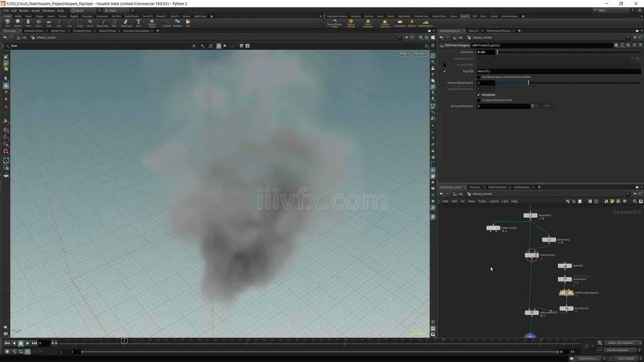Viewport: 644px width, 362px height.
Task: Open the Main dropdown at top right
Action: 614,10
